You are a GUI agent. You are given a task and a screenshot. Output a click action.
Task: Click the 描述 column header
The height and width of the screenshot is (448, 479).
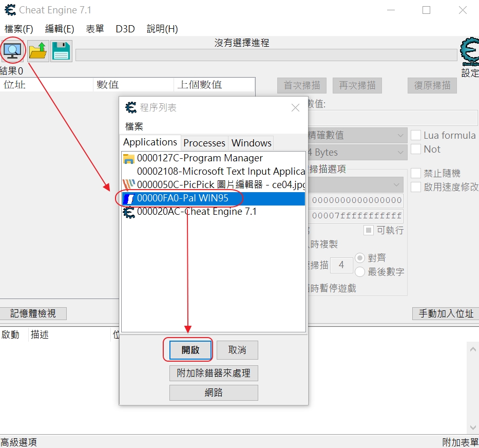pyautogui.click(x=70, y=334)
